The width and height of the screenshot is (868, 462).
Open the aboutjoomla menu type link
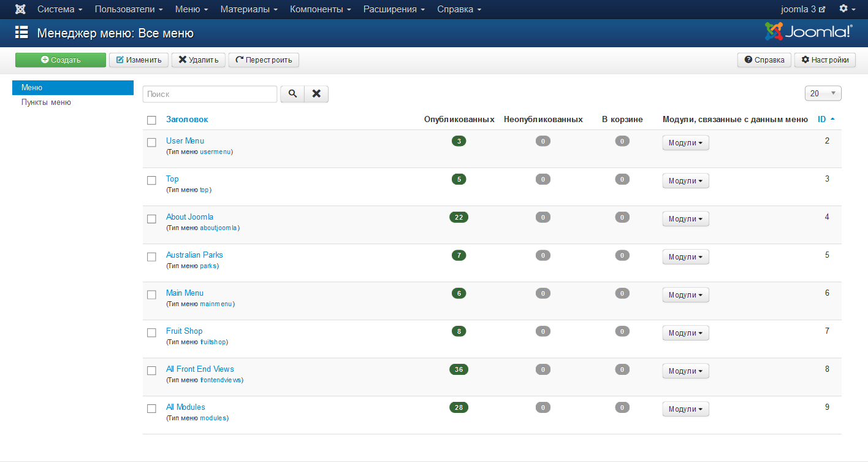[x=219, y=228]
